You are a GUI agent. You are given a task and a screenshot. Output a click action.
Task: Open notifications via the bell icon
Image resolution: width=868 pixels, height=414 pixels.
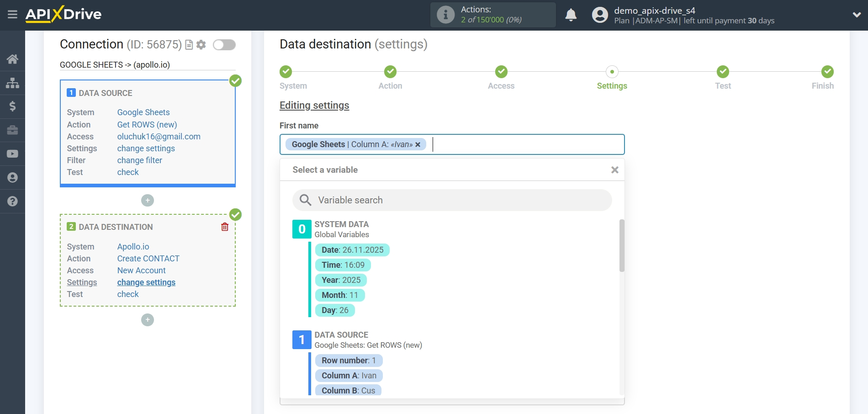coord(571,15)
